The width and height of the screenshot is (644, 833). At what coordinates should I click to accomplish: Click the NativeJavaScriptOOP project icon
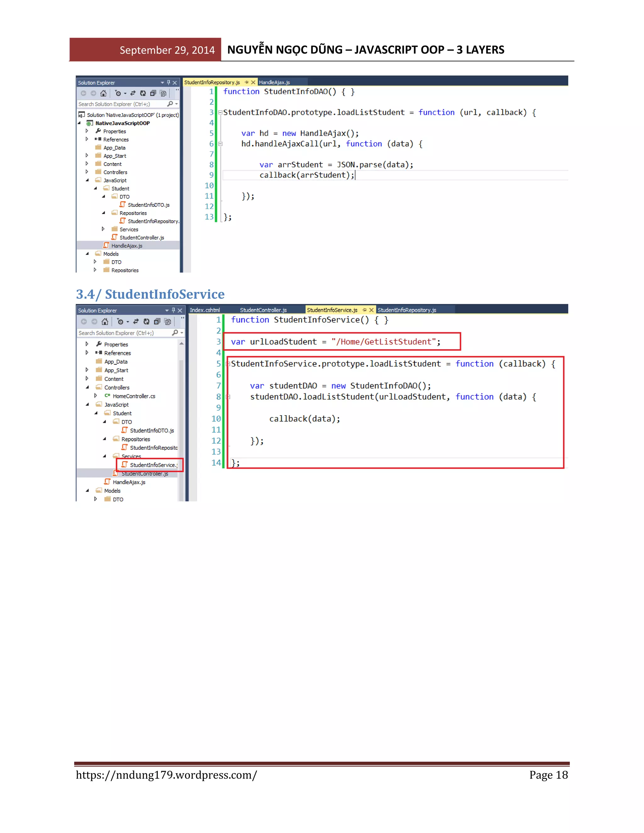click(90, 123)
